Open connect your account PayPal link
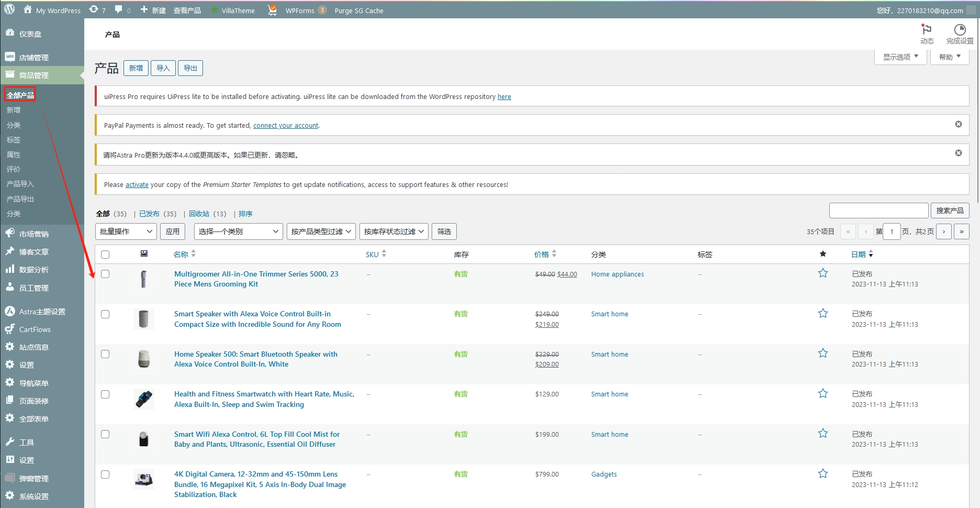Image resolution: width=980 pixels, height=508 pixels. [x=286, y=126]
